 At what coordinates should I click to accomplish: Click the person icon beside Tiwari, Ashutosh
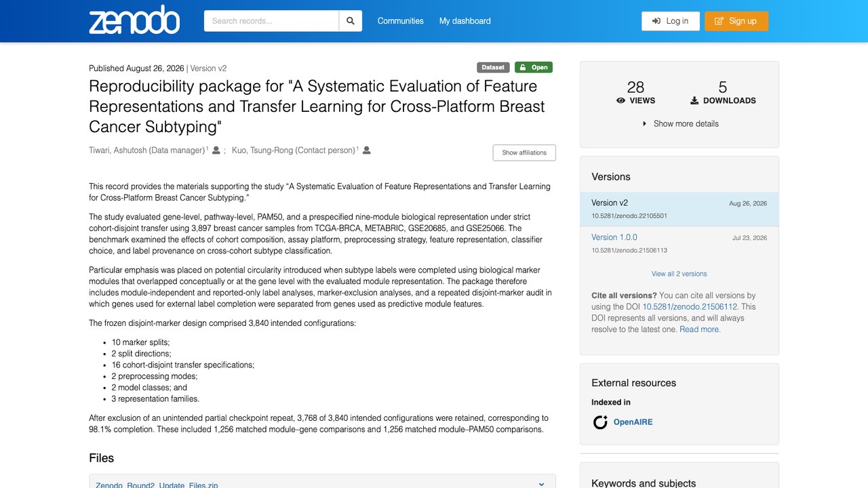[216, 150]
